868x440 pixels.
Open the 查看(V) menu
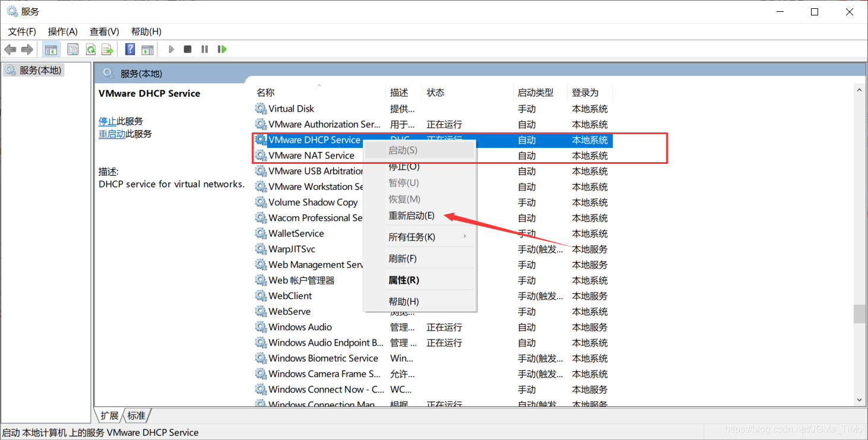pyautogui.click(x=104, y=31)
